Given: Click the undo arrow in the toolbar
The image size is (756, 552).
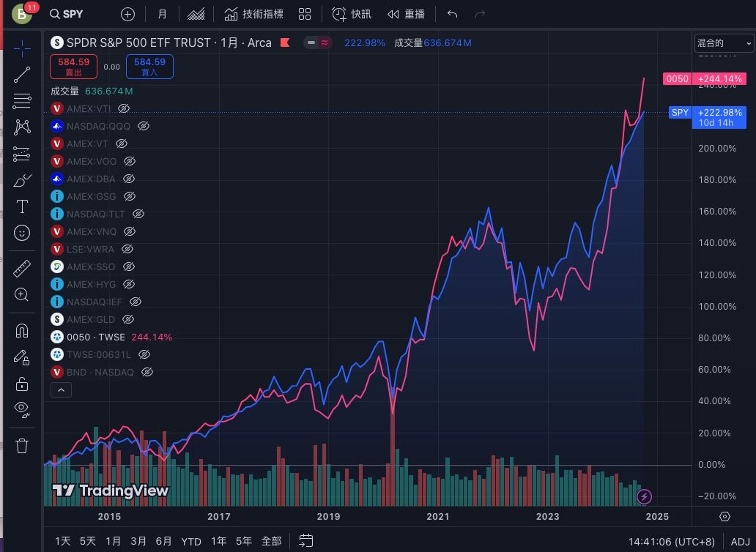Looking at the screenshot, I should (x=452, y=14).
